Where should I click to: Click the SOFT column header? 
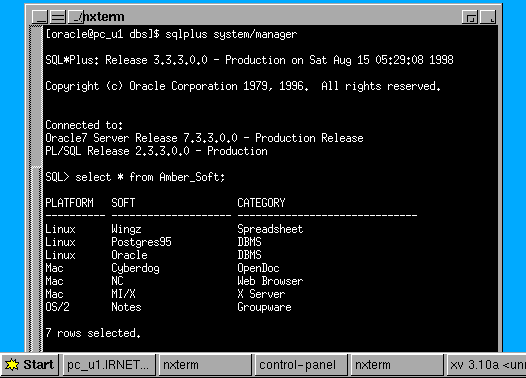point(123,203)
